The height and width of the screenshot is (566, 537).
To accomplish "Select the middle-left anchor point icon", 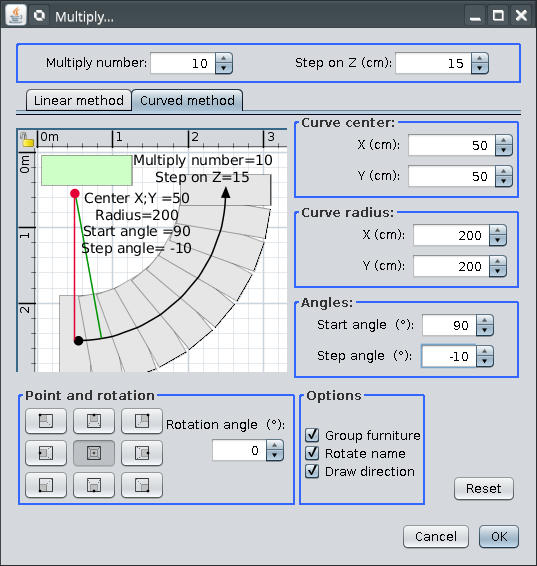I will point(46,453).
